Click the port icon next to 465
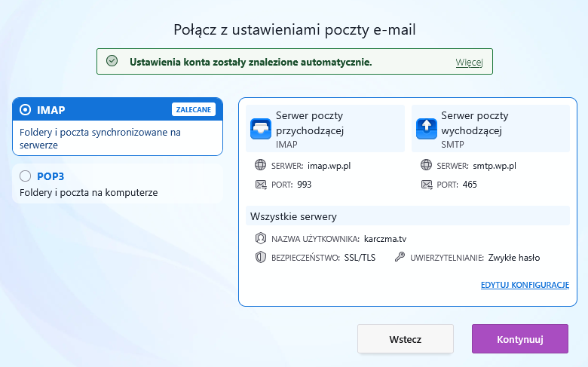Screen dimensions: 588x367 point(427,185)
